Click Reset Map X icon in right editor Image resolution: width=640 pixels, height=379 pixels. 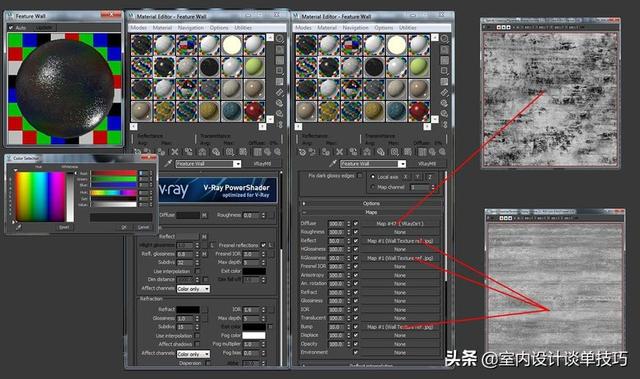click(x=340, y=152)
